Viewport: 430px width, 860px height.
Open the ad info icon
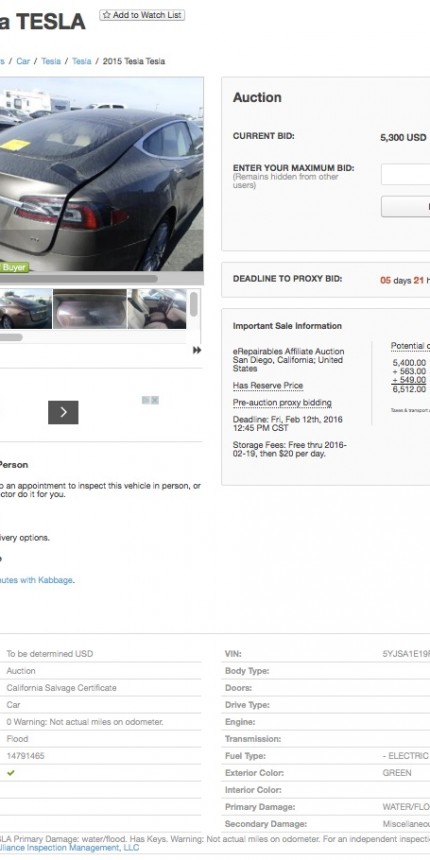(146, 400)
